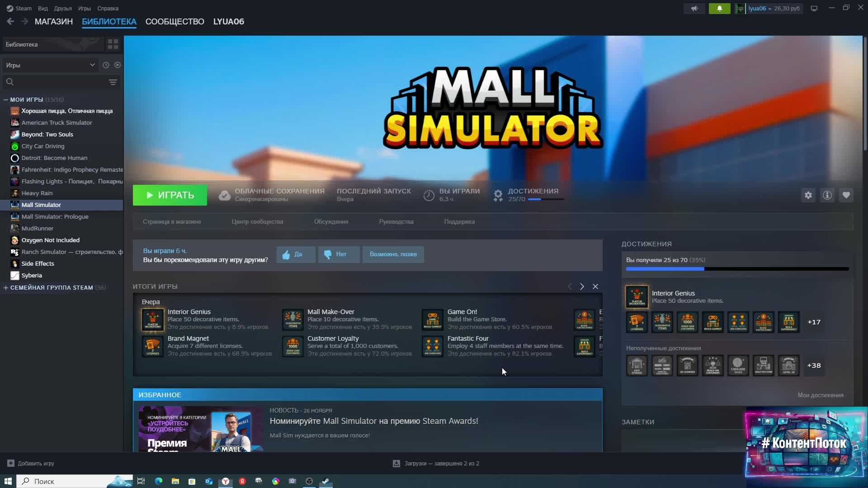Open Мои достижения link
This screenshot has width=868, height=488.
820,395
